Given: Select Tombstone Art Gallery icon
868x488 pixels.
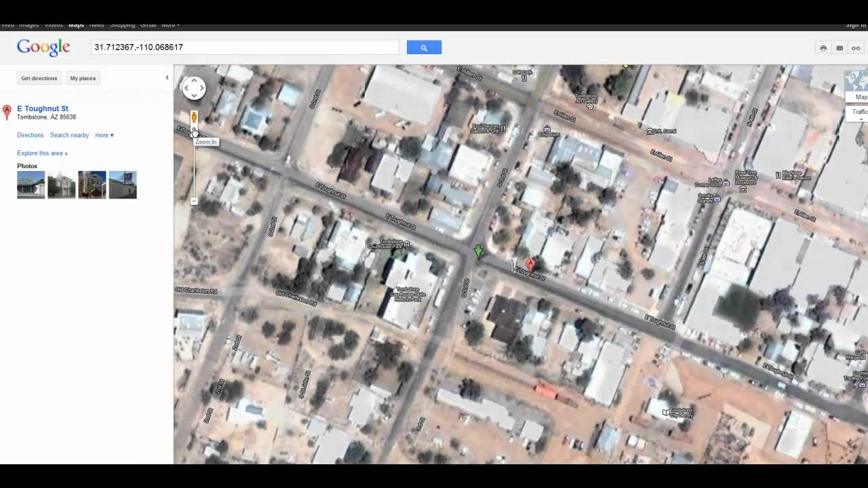Looking at the screenshot, I should click(589, 106).
